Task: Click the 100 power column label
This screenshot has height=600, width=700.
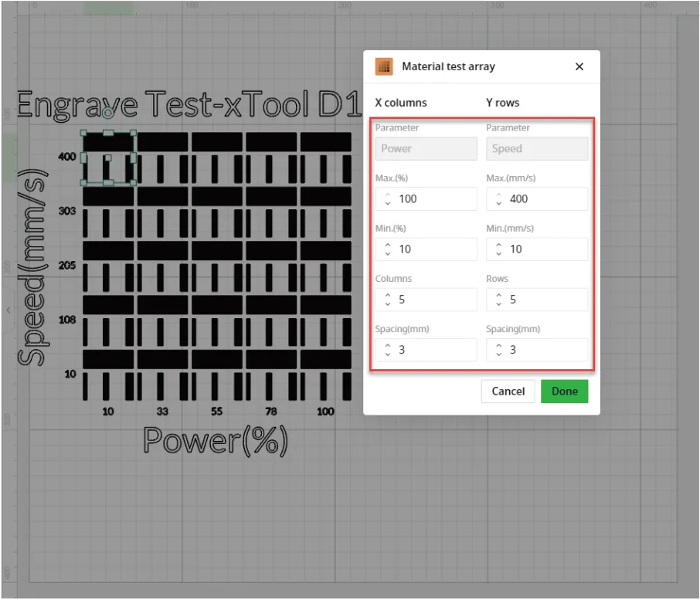Action: pos(325,412)
